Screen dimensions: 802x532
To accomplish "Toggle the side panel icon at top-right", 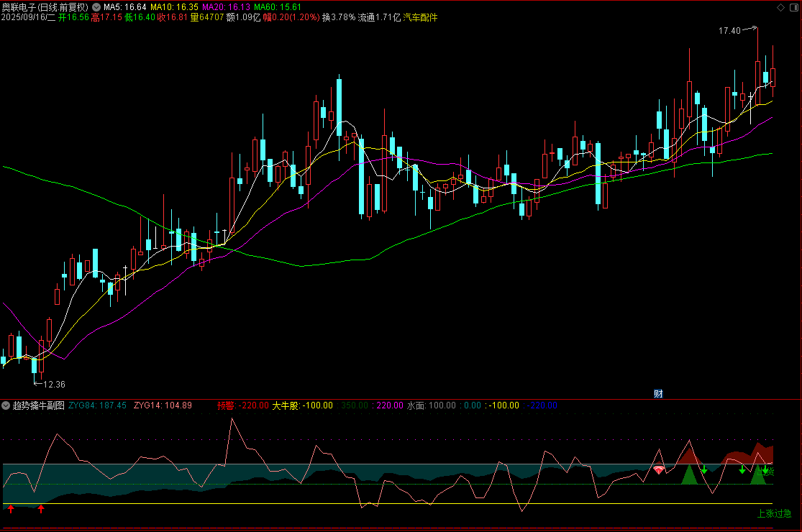I will (793, 7).
